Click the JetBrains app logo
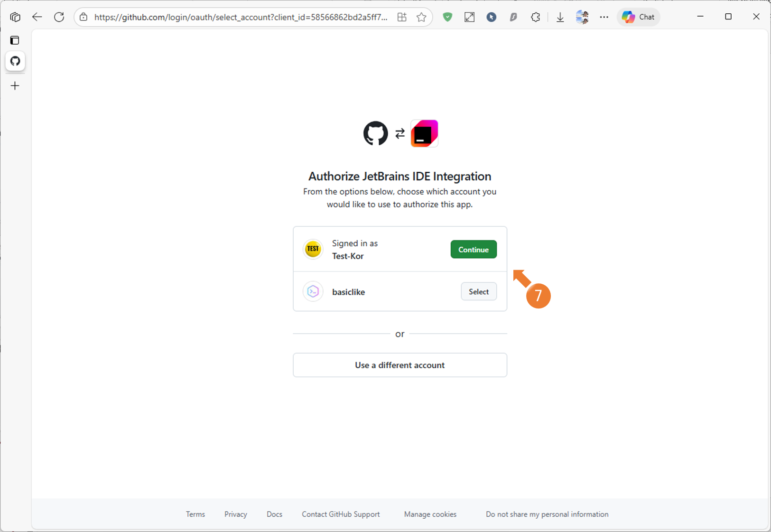Image resolution: width=771 pixels, height=532 pixels. point(424,133)
